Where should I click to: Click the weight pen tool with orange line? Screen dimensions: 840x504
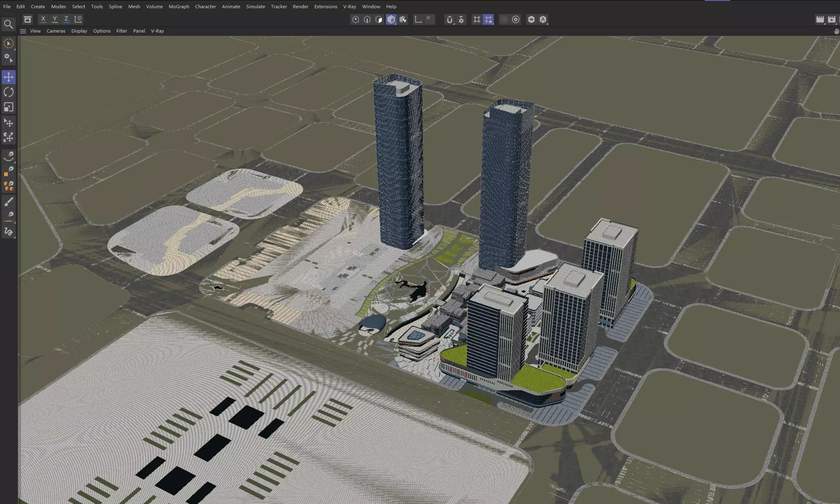coord(8,216)
